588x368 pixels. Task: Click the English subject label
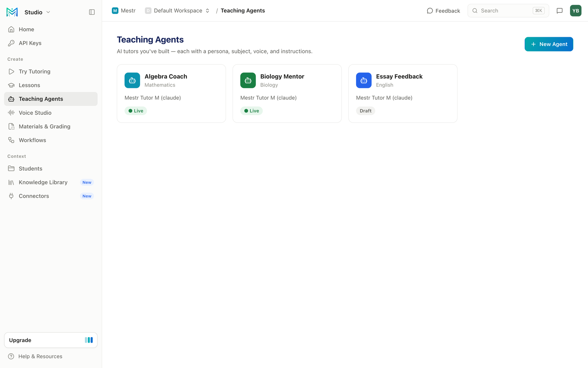384,85
